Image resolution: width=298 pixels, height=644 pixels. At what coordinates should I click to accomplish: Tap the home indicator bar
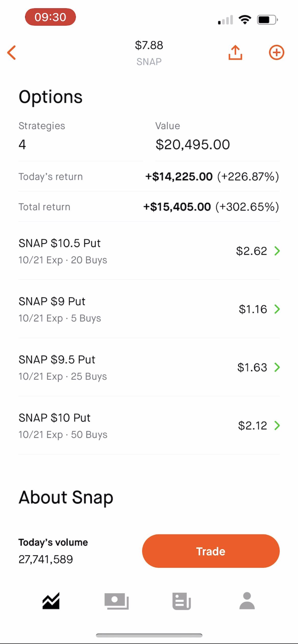(x=149, y=635)
